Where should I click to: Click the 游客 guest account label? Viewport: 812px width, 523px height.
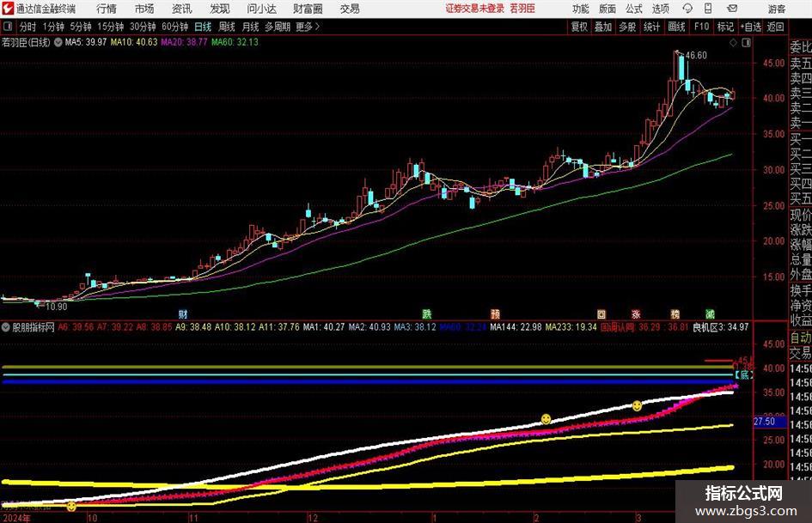(x=777, y=9)
